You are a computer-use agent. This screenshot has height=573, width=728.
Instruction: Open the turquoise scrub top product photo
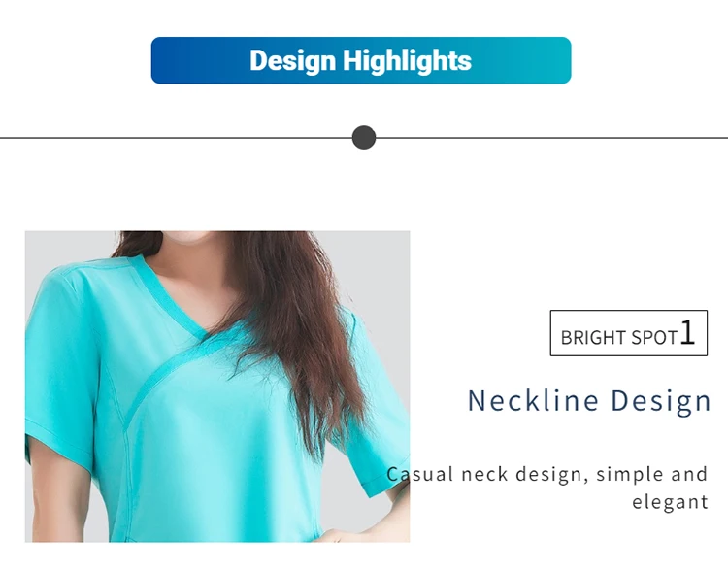tap(217, 387)
